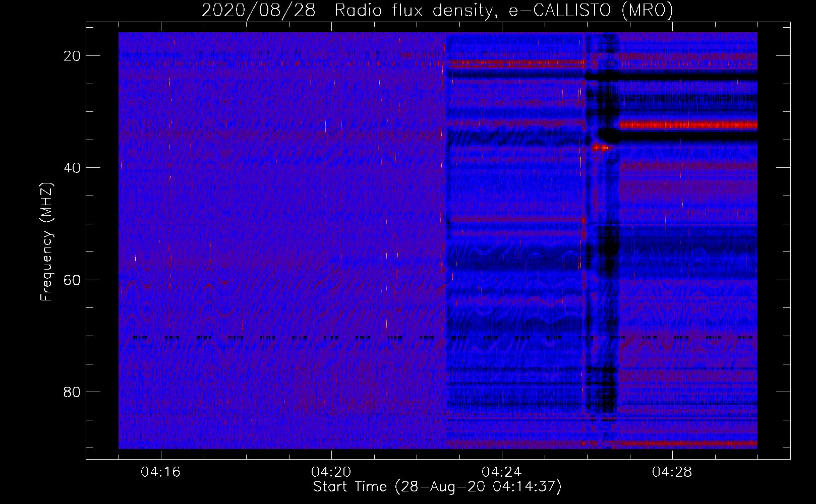Click the 60 MHz frequency tick label

coord(72,280)
